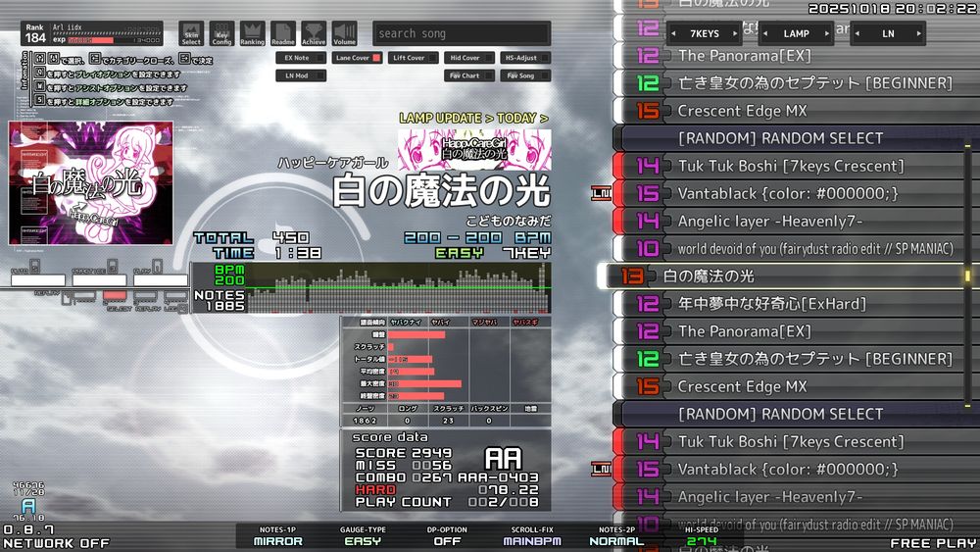This screenshot has width=980, height=552.
Task: Click the player Rank 184 profile bar
Action: tap(92, 33)
